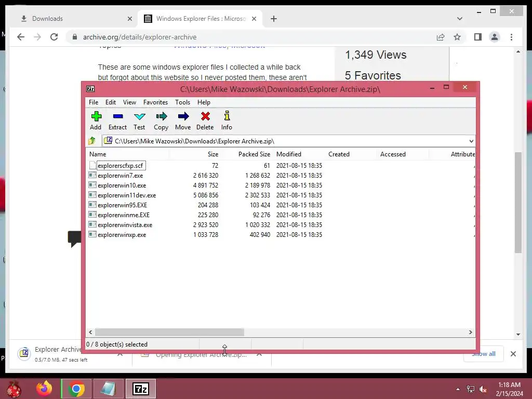This screenshot has width=532, height=399.
Task: Select the Copy toolbar icon
Action: point(161,121)
